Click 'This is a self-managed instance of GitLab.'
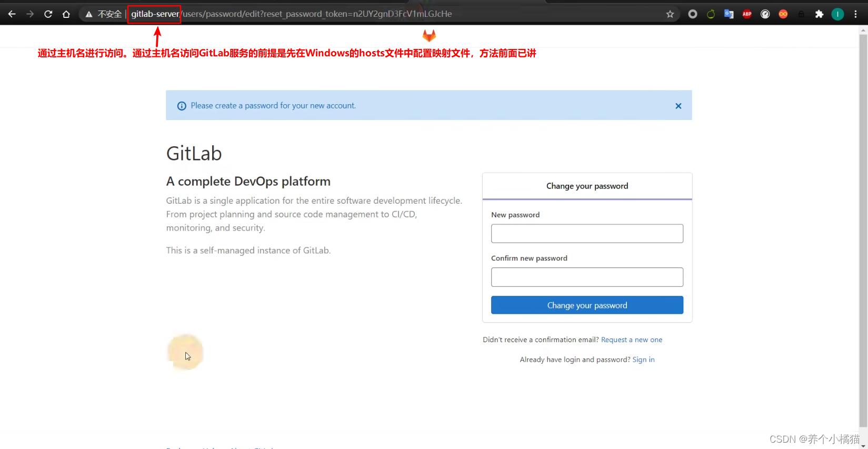 pos(248,251)
